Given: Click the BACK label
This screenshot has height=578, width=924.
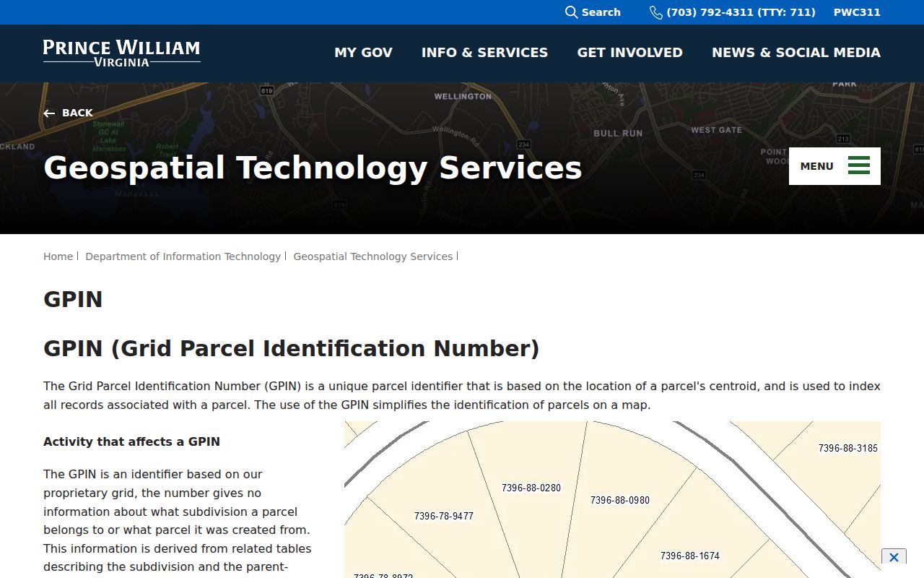Looking at the screenshot, I should 77,113.
